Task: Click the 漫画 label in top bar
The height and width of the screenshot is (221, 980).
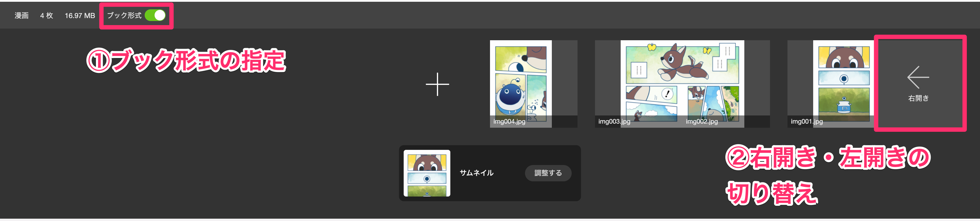Action: [x=22, y=15]
